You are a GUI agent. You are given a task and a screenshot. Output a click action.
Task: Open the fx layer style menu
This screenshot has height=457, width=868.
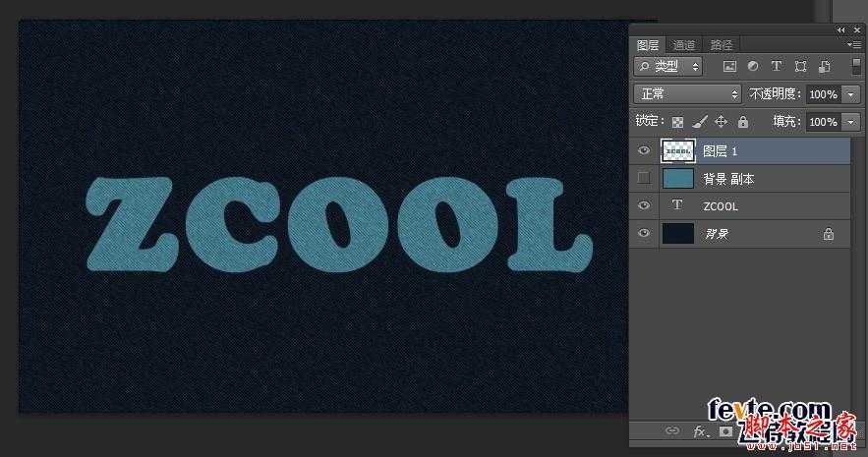[x=700, y=431]
